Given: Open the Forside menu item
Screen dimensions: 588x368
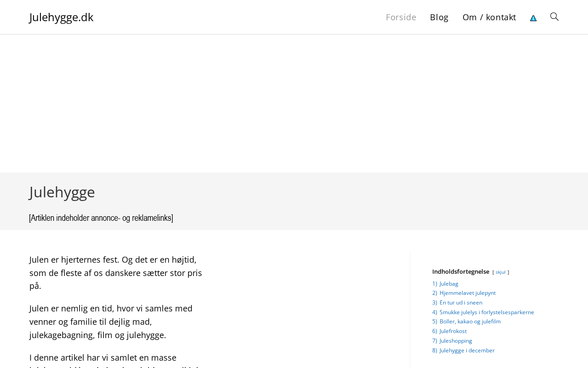Looking at the screenshot, I should pos(401,17).
